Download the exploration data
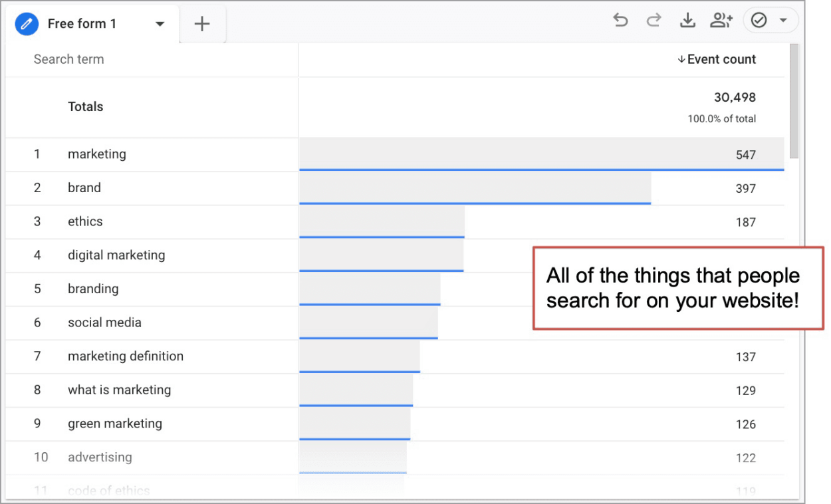 click(687, 21)
